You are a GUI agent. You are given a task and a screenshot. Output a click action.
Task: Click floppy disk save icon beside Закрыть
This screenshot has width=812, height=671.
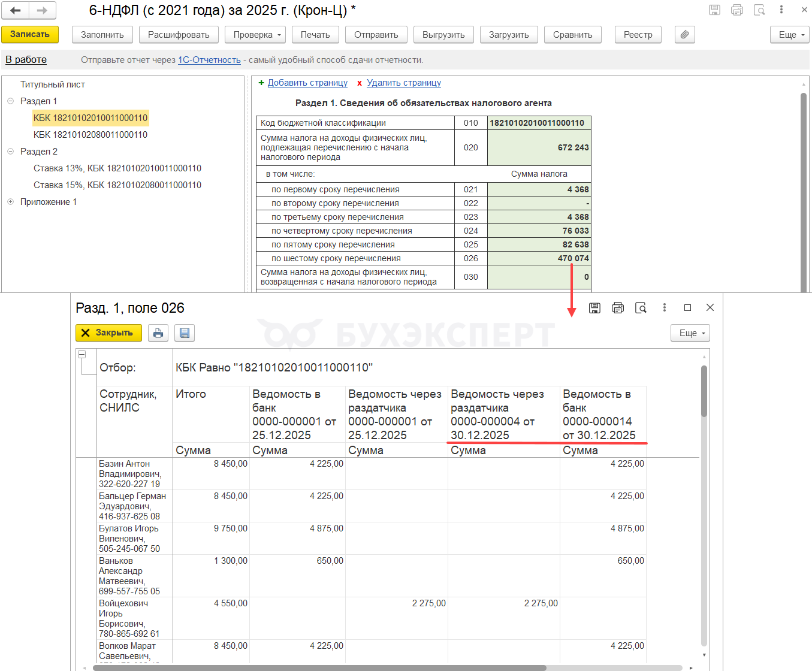(x=185, y=333)
